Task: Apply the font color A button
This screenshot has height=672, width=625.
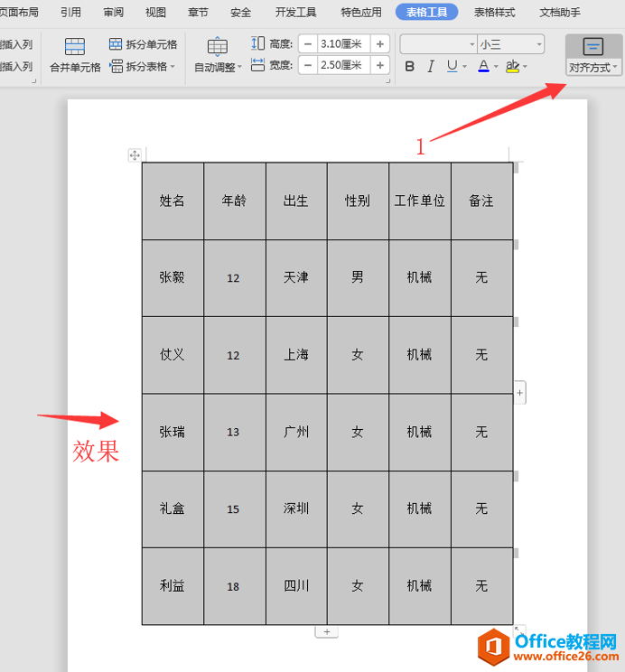Action: pos(483,66)
